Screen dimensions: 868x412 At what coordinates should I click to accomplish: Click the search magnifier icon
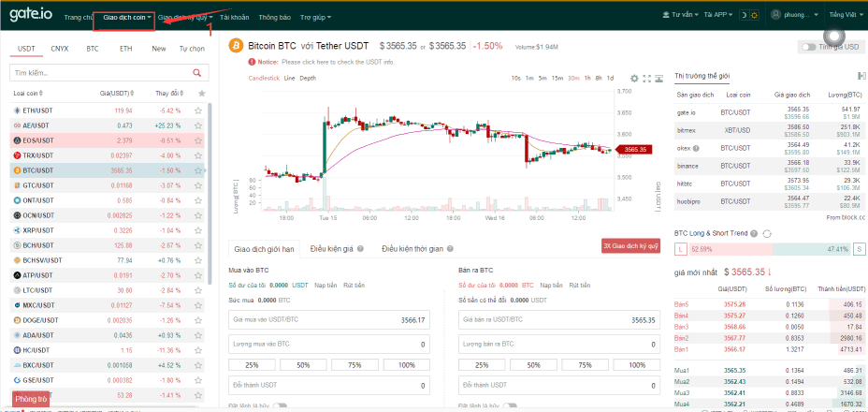pyautogui.click(x=196, y=73)
